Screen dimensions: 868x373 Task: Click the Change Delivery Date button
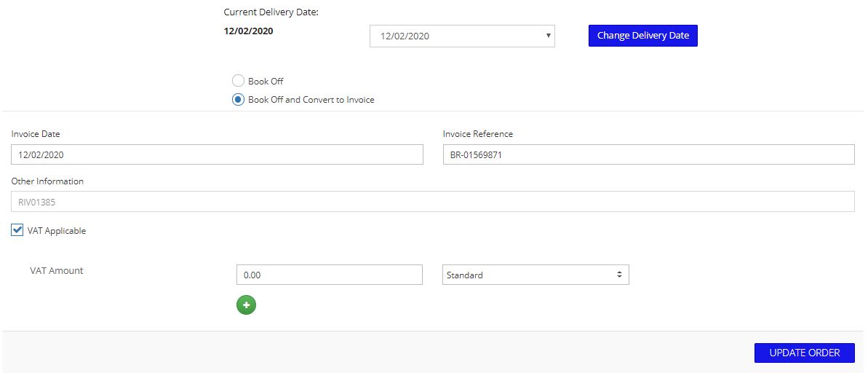pyautogui.click(x=642, y=36)
